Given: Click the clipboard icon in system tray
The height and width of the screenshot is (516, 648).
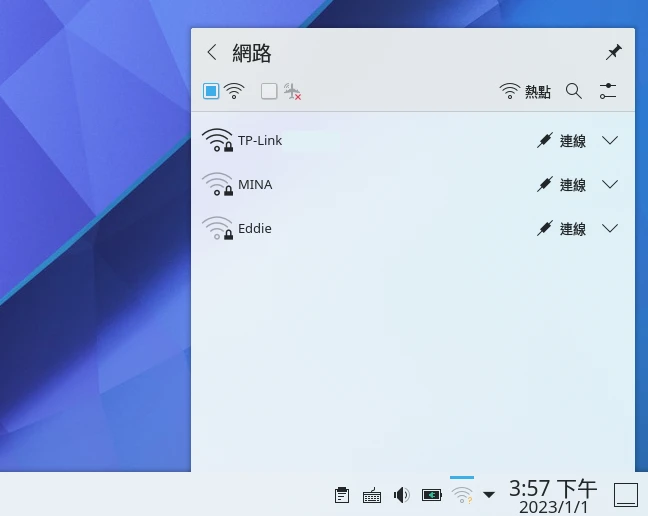Looking at the screenshot, I should [342, 494].
